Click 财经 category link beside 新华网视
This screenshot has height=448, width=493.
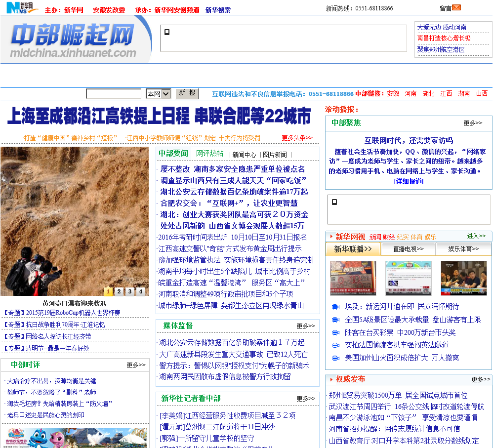pyautogui.click(x=389, y=238)
